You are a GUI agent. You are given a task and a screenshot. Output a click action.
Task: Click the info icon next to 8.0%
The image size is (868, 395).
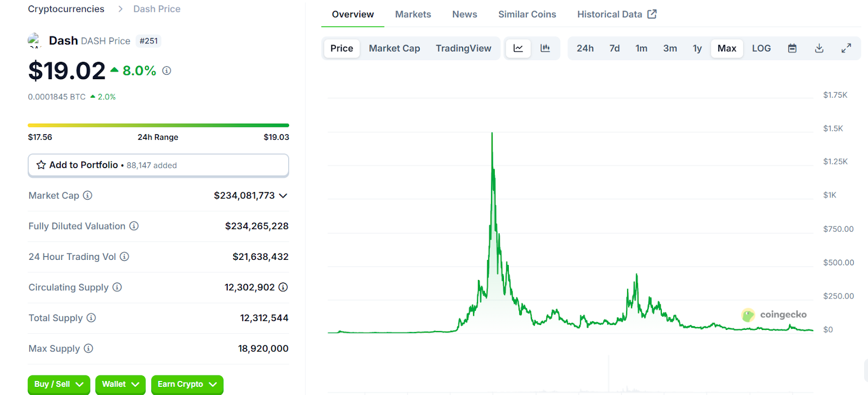(167, 71)
